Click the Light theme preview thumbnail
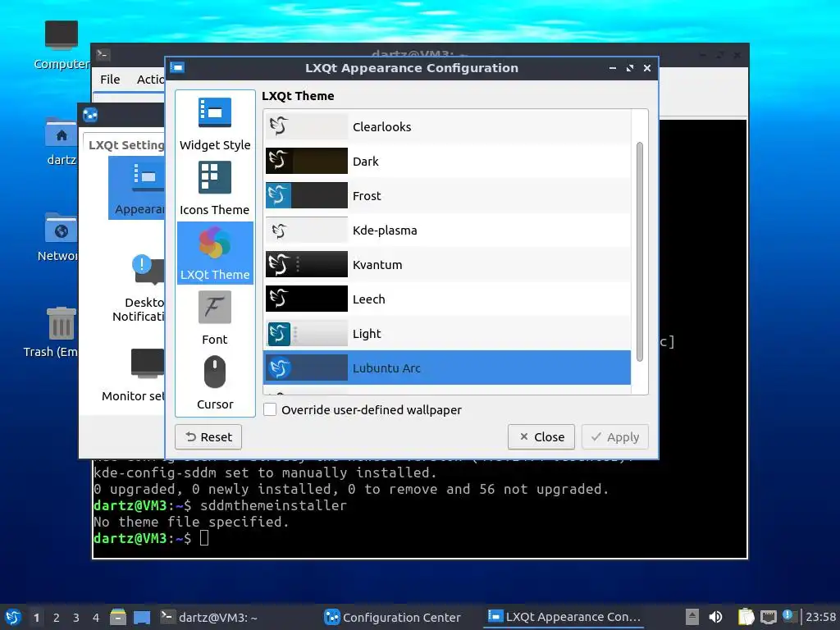Viewport: 840px width, 630px height. pos(307,333)
